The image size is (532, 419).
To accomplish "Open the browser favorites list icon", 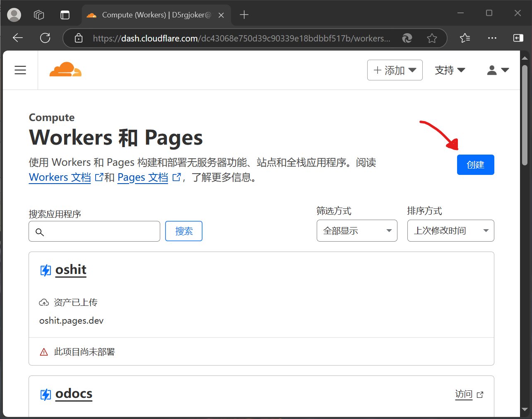I will pos(465,38).
